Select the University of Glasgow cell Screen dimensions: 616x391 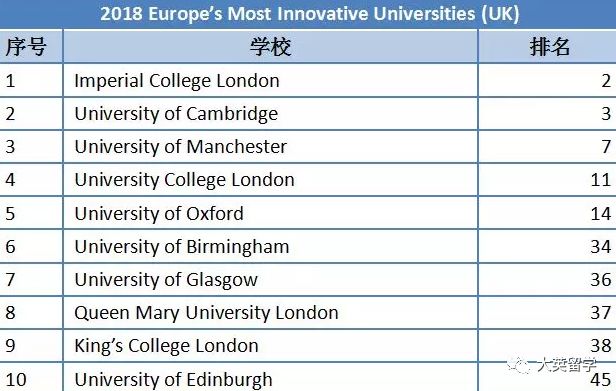270,279
